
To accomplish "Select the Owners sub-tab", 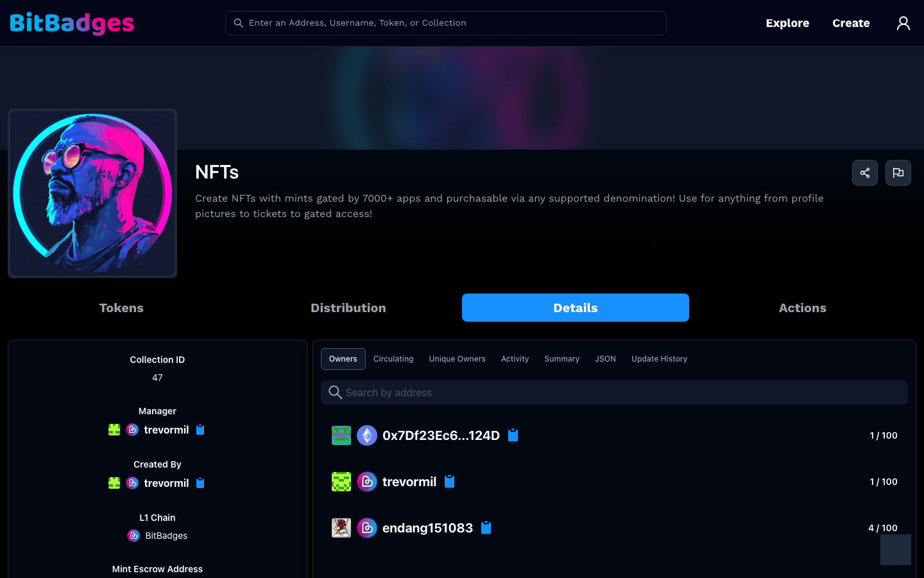I will [343, 359].
